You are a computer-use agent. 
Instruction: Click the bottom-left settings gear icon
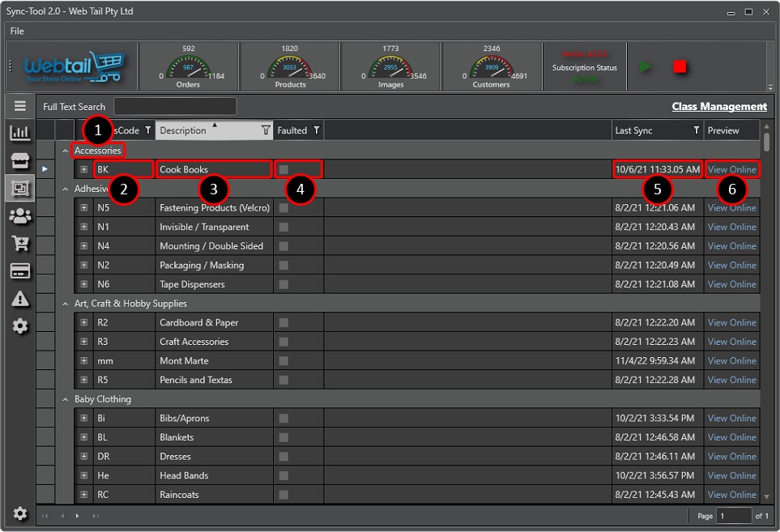(x=20, y=513)
